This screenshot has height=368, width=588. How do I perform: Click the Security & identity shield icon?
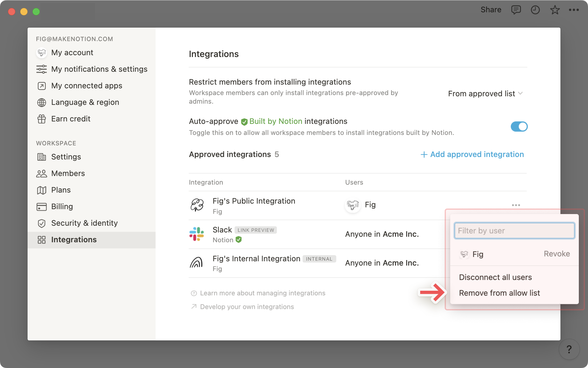point(41,223)
